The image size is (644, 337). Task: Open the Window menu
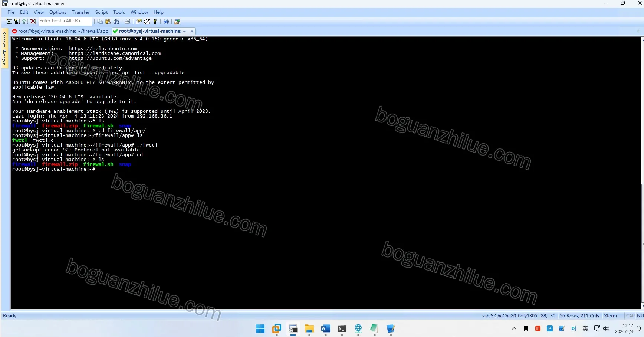139,12
